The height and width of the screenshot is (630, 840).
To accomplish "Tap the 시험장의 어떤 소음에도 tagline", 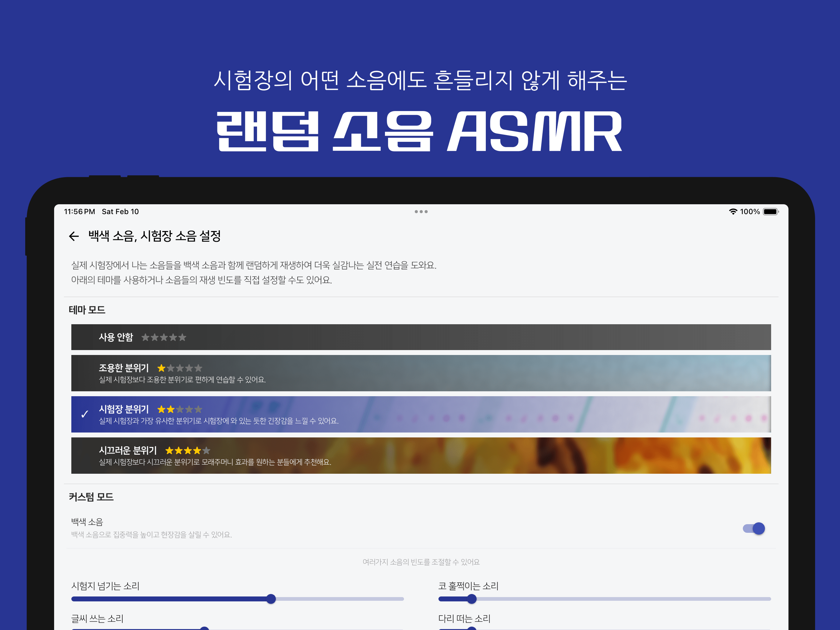I will pos(420,80).
